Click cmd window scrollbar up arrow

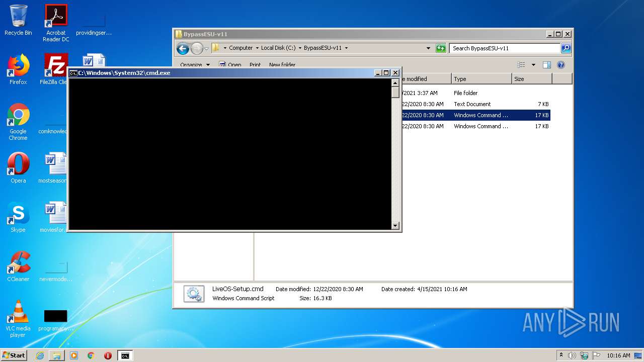395,82
